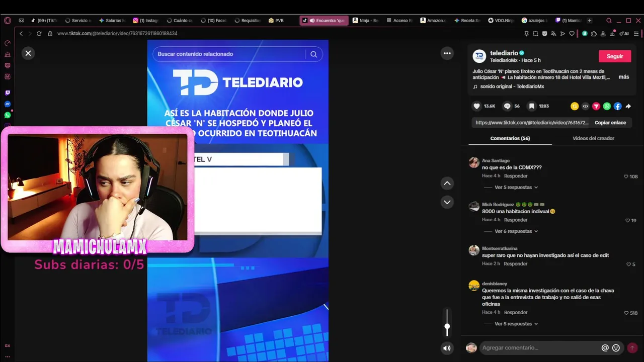
Task: Open the translate page icon
Action: point(553,34)
